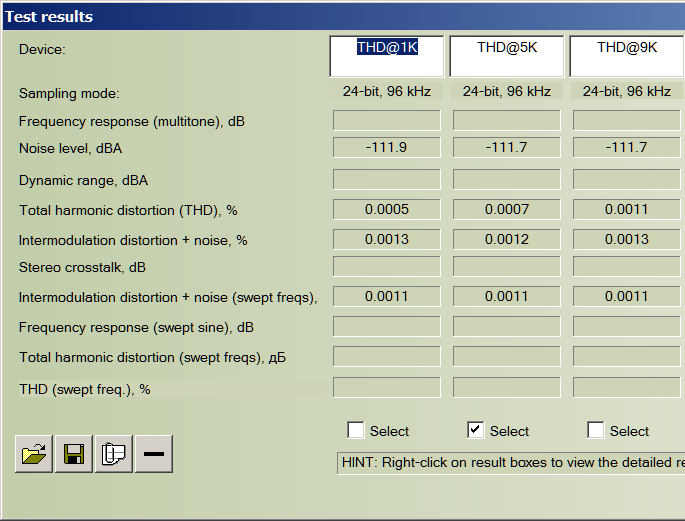This screenshot has width=685, height=521.
Task: Click the 'Stereo crosstalk, dB' label
Action: tap(82, 267)
